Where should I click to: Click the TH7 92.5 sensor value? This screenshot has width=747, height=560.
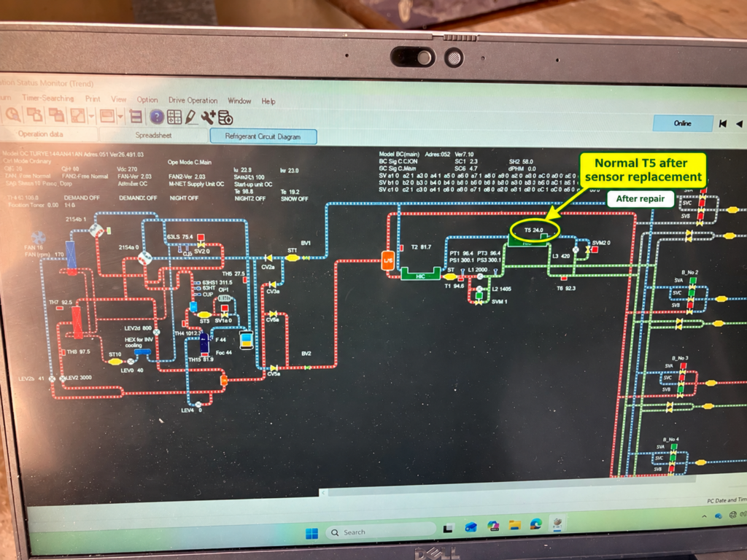tap(61, 303)
